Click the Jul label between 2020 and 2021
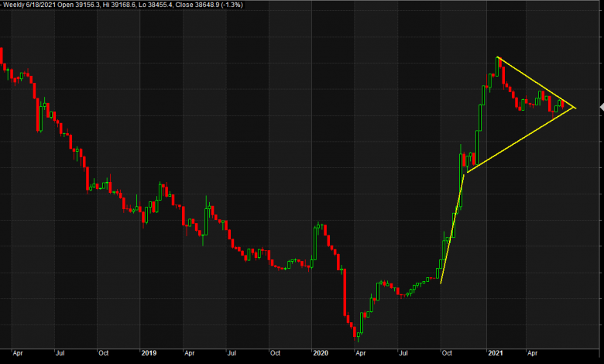 click(403, 352)
